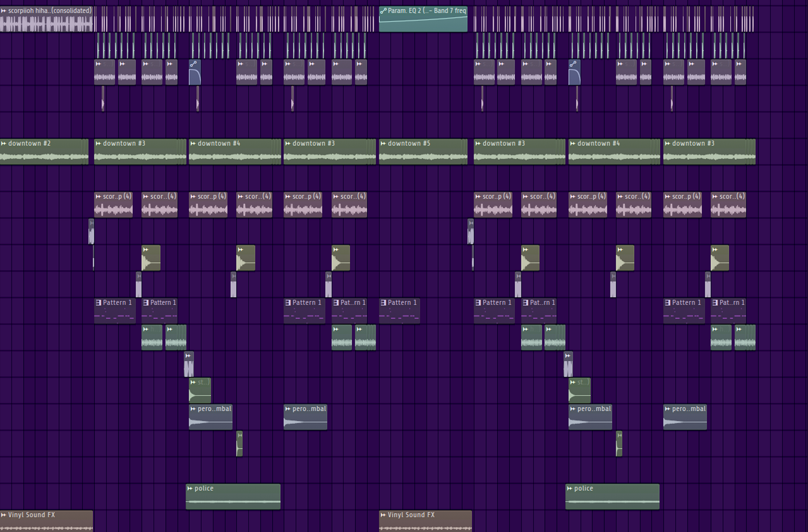Click the audio icon on downtown #2 clip
Image resolution: width=808 pixels, height=532 pixels.
4,144
